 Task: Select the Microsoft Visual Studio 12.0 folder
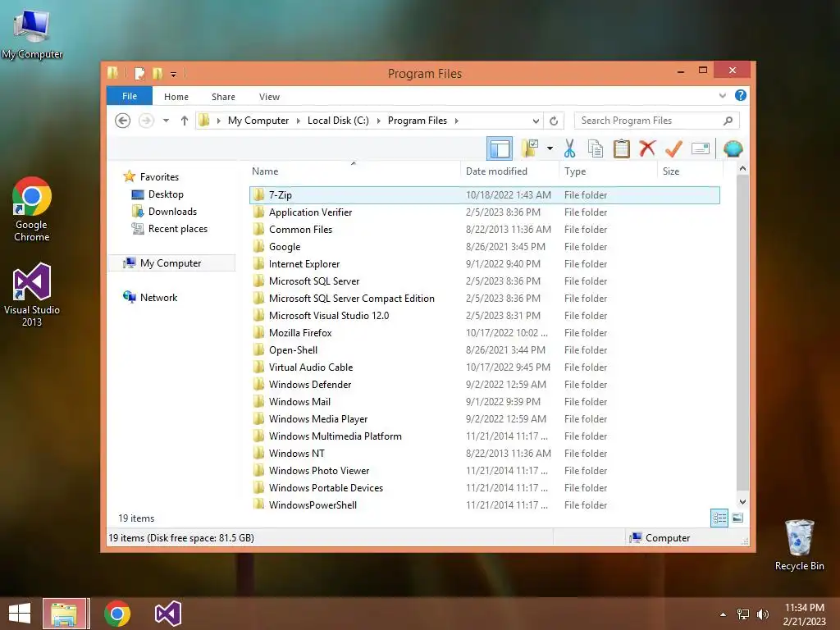click(484, 316)
